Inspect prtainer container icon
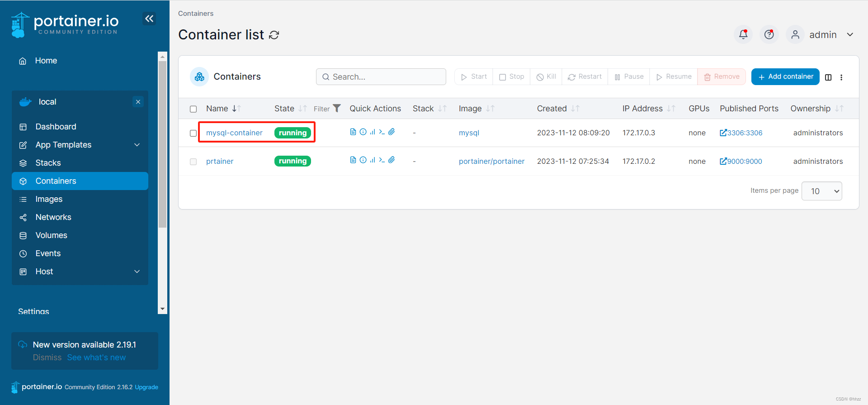The height and width of the screenshot is (405, 868). coord(363,160)
